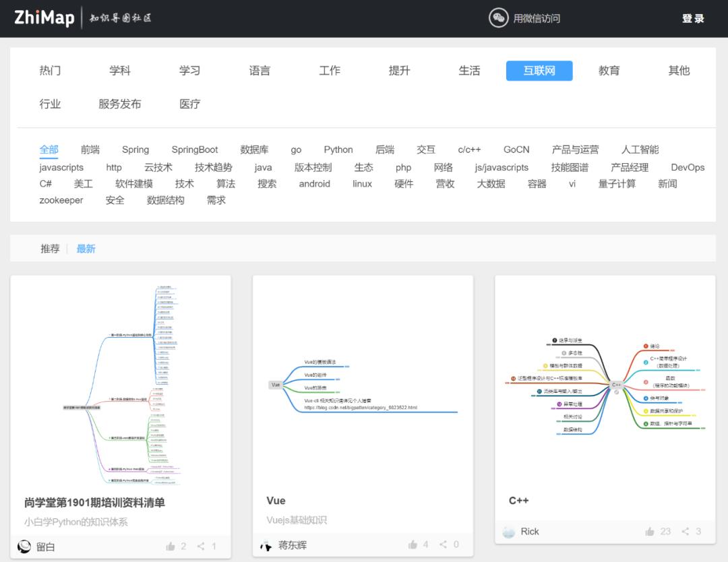Switch to the 最新 tab
Image resolution: width=728 pixels, height=562 pixels.
[86, 248]
